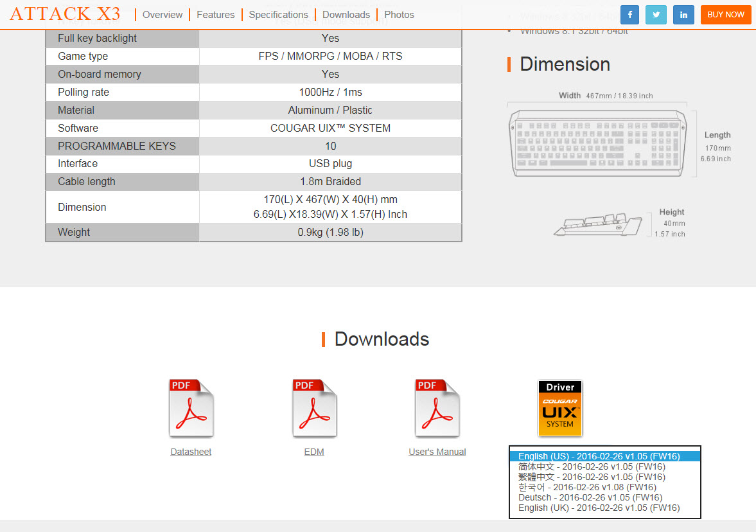Click the ATTACK X3 logo
The width and height of the screenshot is (756, 532).
point(65,14)
